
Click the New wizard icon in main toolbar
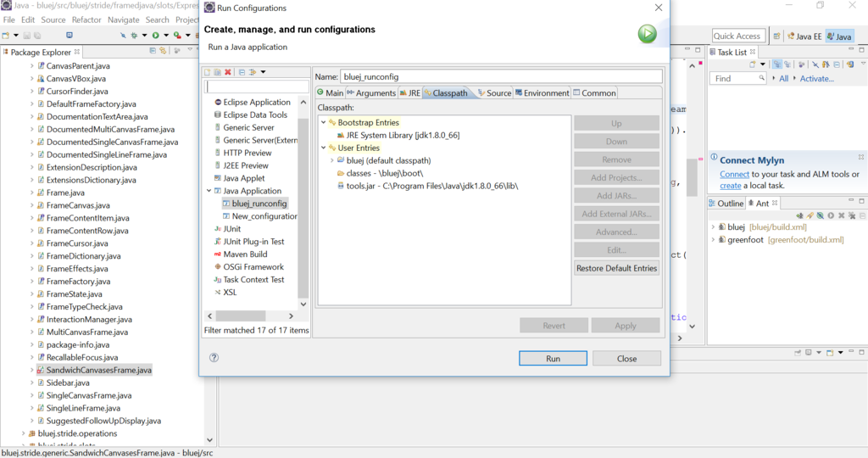pyautogui.click(x=6, y=36)
